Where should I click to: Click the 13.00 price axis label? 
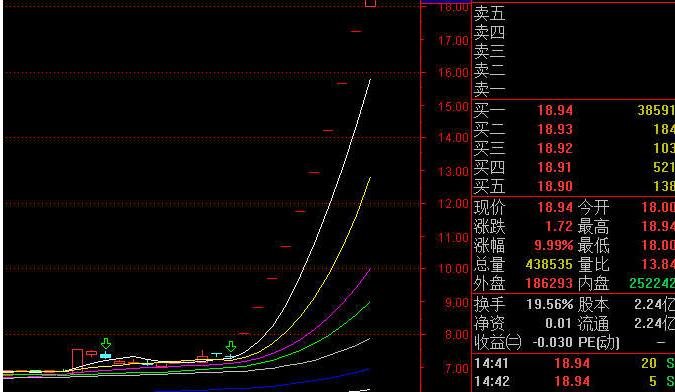(x=453, y=171)
